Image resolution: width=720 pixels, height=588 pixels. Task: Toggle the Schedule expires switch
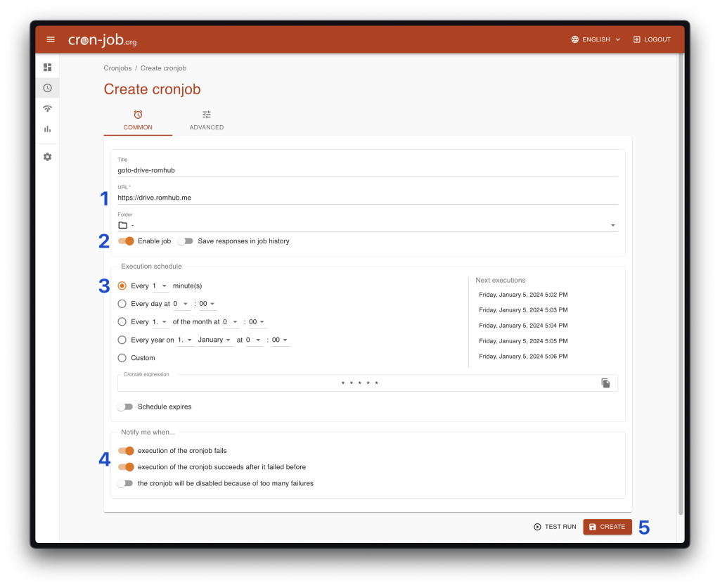click(124, 407)
